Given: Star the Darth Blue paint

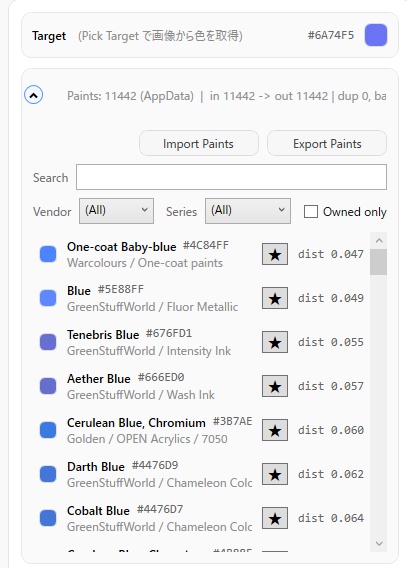Looking at the screenshot, I should [x=275, y=474].
